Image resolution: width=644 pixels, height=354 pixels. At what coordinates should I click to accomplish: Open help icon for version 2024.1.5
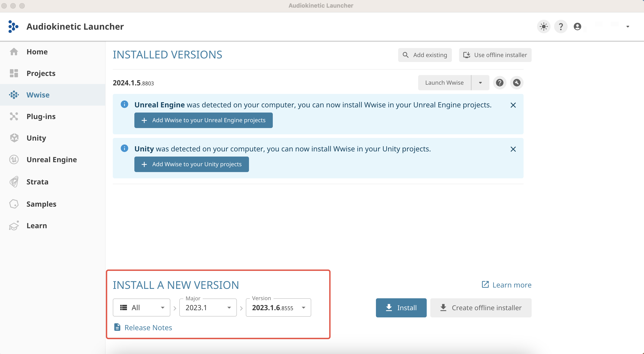[500, 83]
